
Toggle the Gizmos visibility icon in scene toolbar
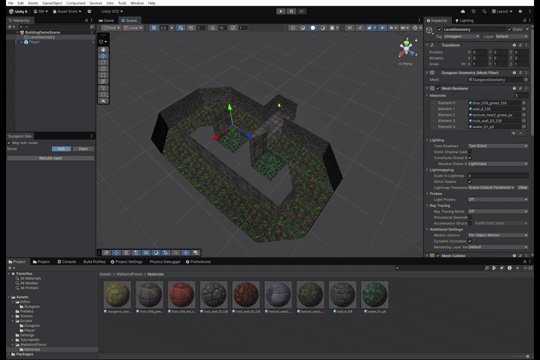(x=416, y=28)
